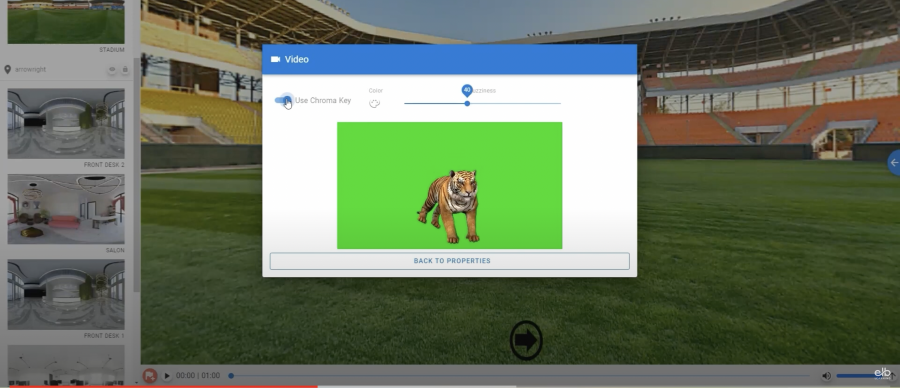
Task: Select the Front Desk 2 scene thumbnail
Action: (66, 123)
